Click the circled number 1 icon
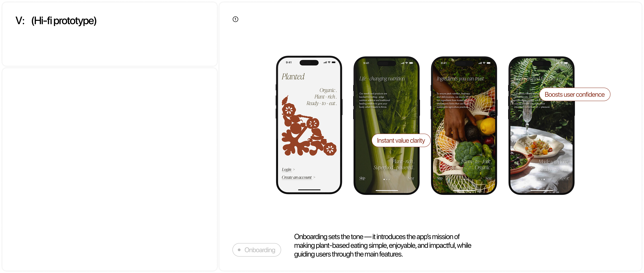This screenshot has height=273, width=644. pyautogui.click(x=235, y=19)
